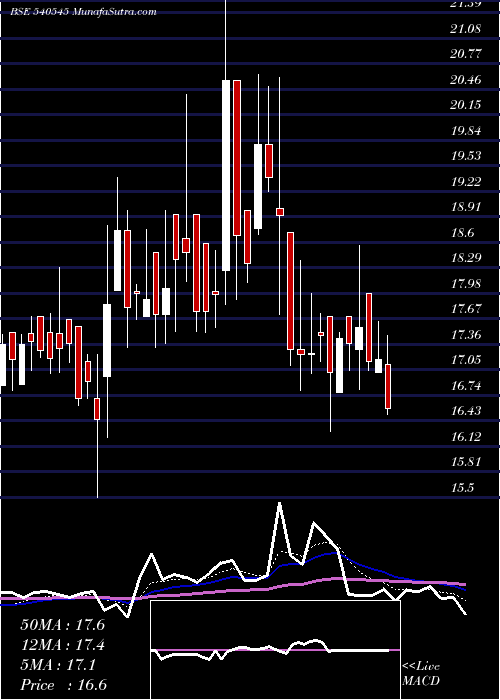Click the 50MA : 17.6 label
Screen dimensions: 500x700
(x=62, y=625)
